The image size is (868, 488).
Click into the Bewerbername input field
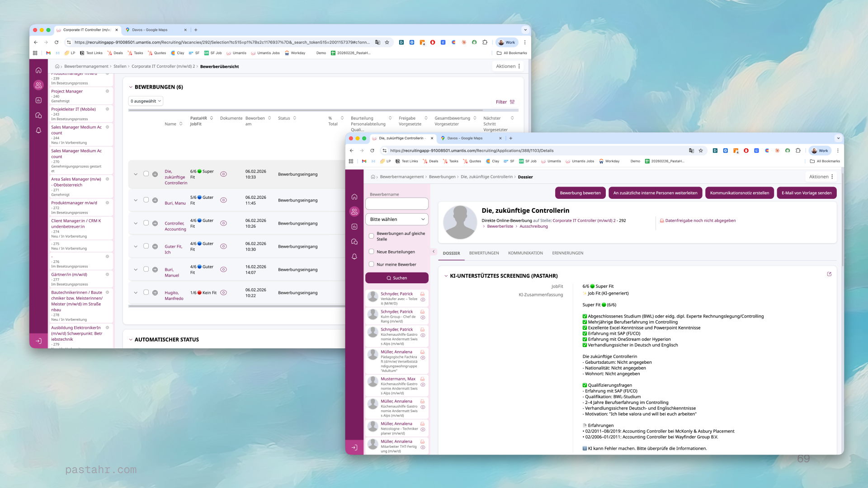coord(396,204)
